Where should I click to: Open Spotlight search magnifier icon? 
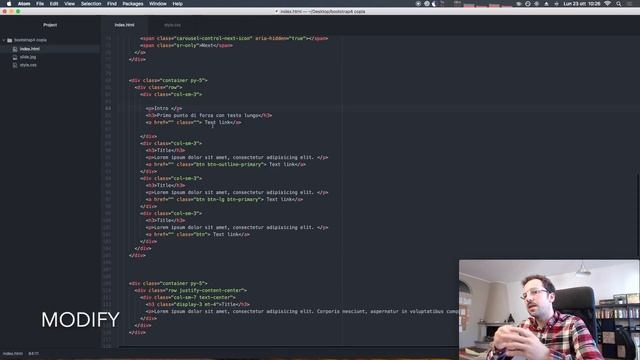coord(619,4)
